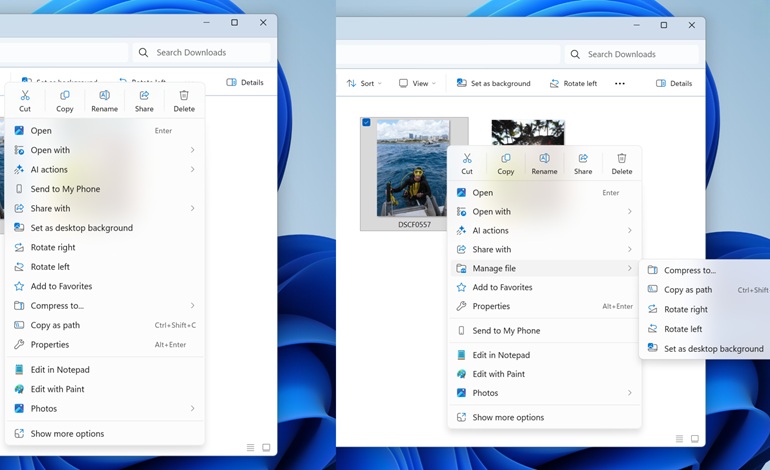The width and height of the screenshot is (770, 470).
Task: Click Rotate left in right window toolbar
Action: coord(573,83)
